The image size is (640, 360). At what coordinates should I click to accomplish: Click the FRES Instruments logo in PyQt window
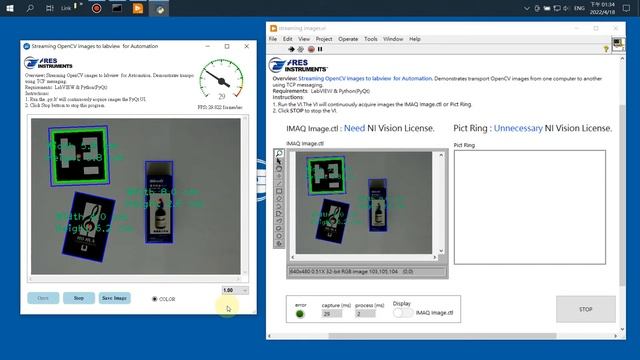(x=49, y=63)
